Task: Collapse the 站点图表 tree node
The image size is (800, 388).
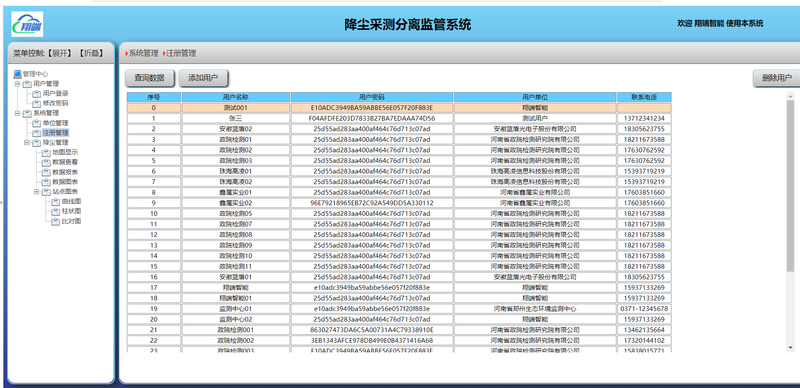Action: [x=37, y=191]
